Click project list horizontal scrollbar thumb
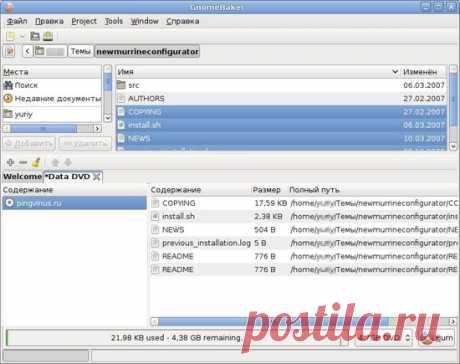 coord(273,322)
